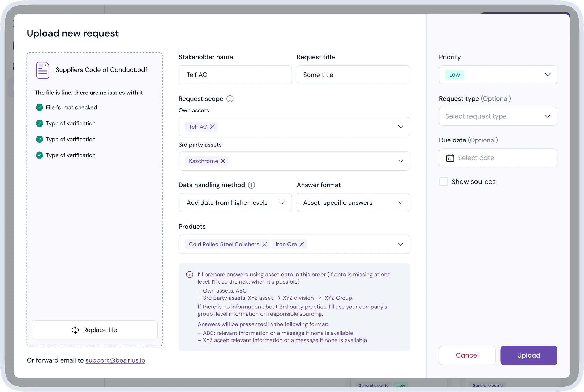The height and width of the screenshot is (392, 584).
Task: Click the Stakeholder name input field
Action: pos(235,75)
